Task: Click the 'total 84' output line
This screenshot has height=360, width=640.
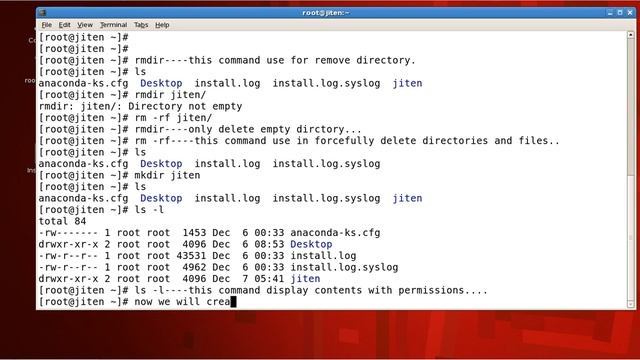Action: 62,221
